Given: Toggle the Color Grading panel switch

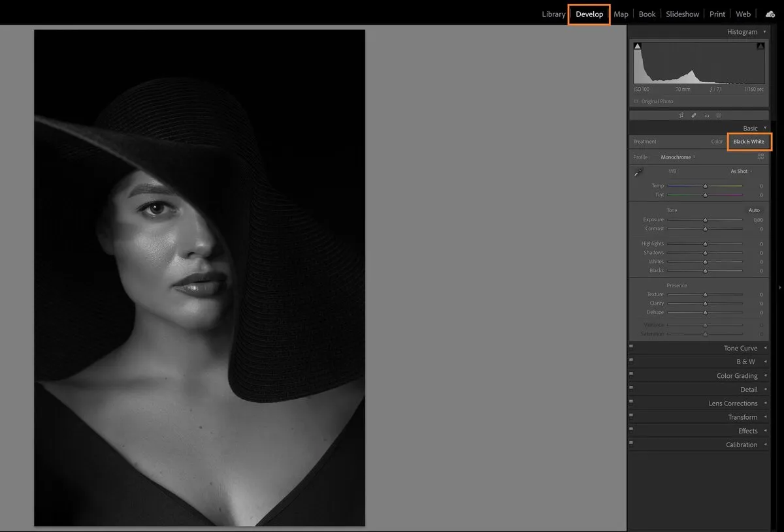Looking at the screenshot, I should click(631, 373).
